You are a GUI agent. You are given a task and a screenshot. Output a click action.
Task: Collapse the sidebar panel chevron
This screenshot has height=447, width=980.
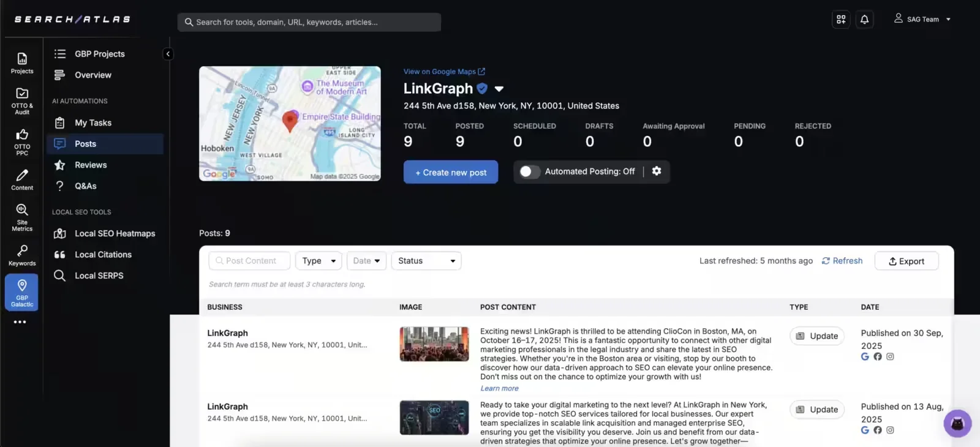coord(168,54)
